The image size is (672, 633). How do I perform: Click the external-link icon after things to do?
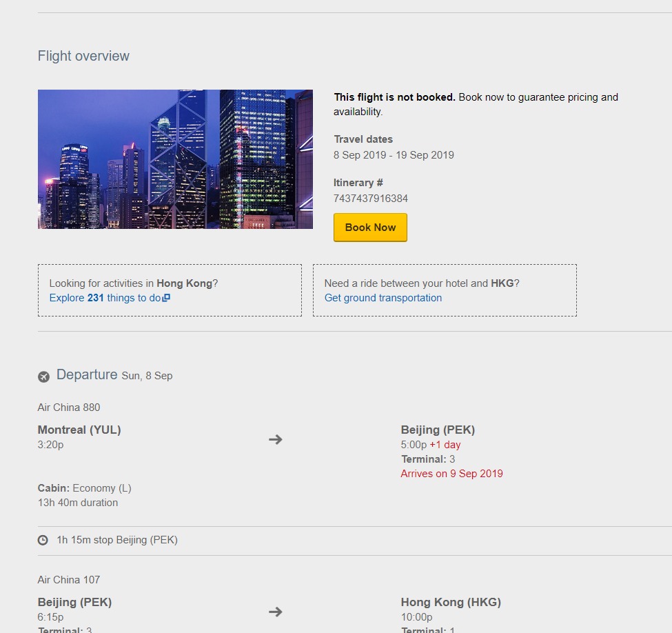[x=166, y=298]
